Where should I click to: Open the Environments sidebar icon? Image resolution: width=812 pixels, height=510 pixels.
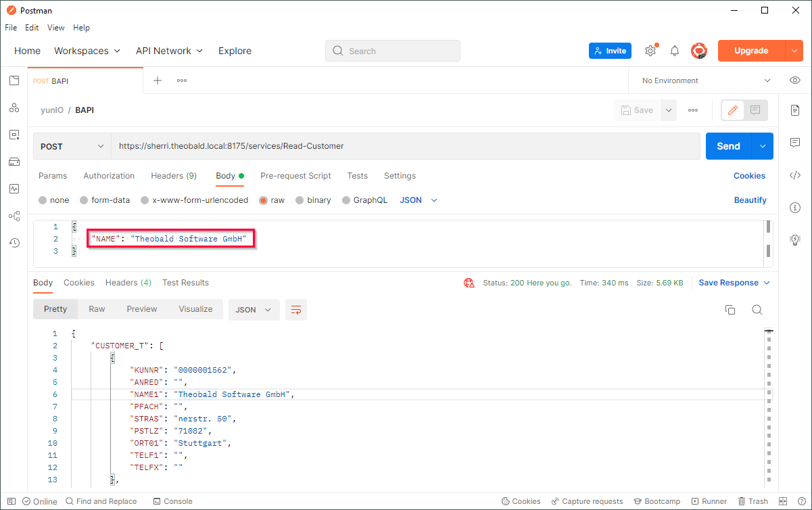pyautogui.click(x=14, y=135)
